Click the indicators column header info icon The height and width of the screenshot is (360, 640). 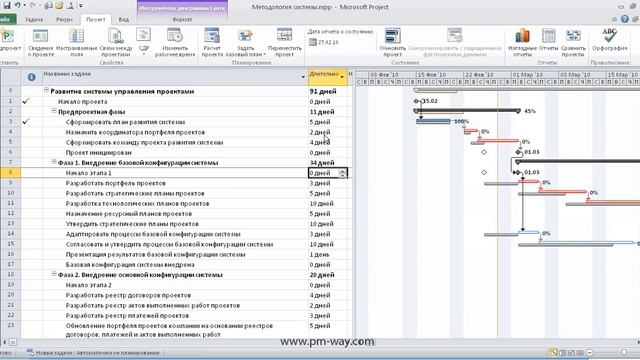click(x=31, y=77)
